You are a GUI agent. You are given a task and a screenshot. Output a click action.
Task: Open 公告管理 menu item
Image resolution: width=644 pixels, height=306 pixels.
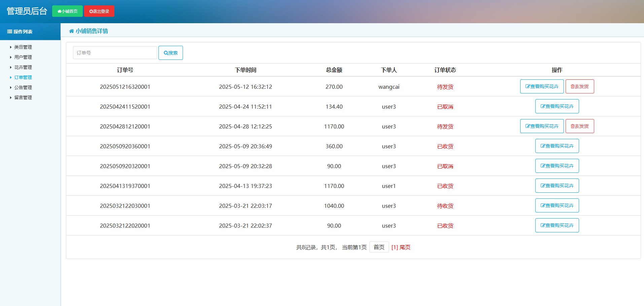(23, 87)
